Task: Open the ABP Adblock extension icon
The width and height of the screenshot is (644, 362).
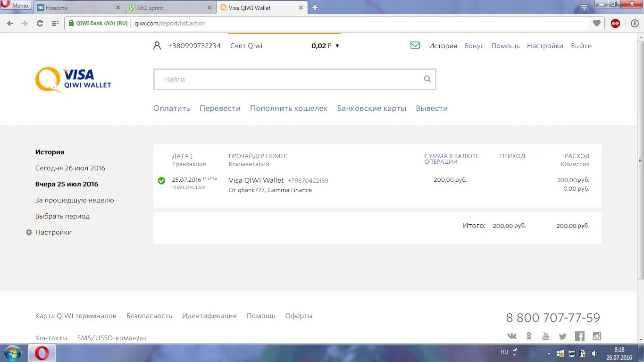Action: [x=615, y=23]
